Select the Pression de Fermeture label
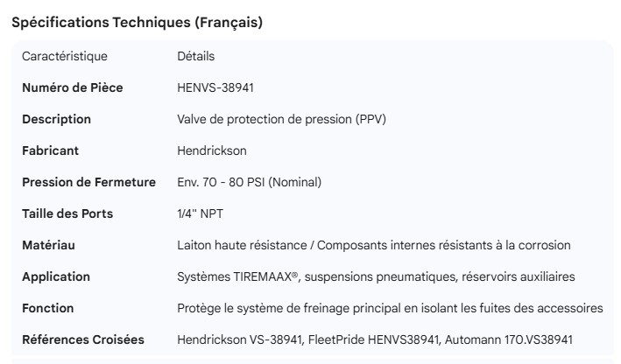 88,182
